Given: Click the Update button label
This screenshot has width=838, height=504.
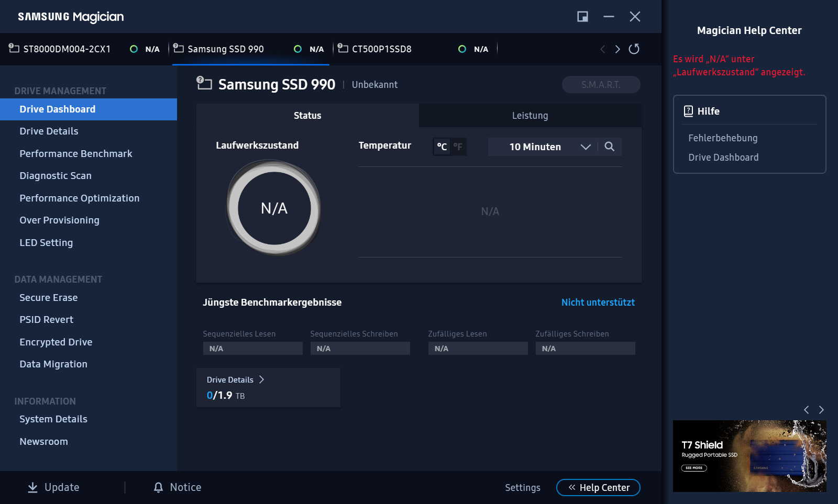Looking at the screenshot, I should pyautogui.click(x=62, y=487).
